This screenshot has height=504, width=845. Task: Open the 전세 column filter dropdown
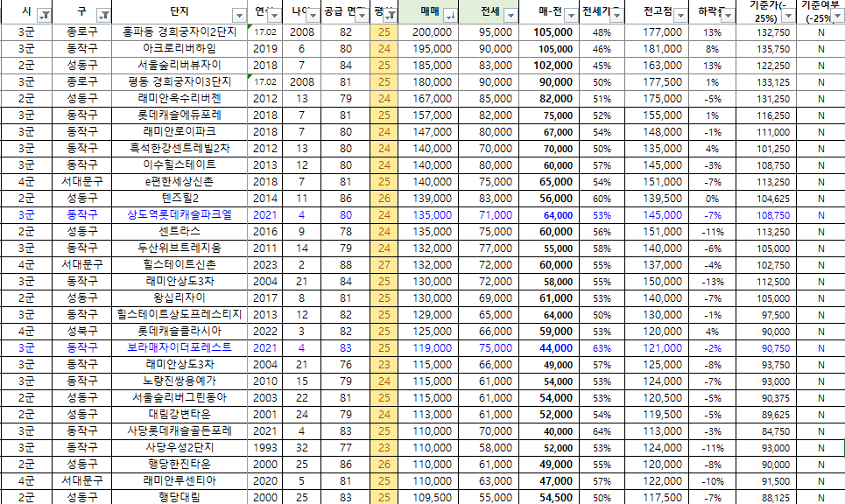coord(511,16)
